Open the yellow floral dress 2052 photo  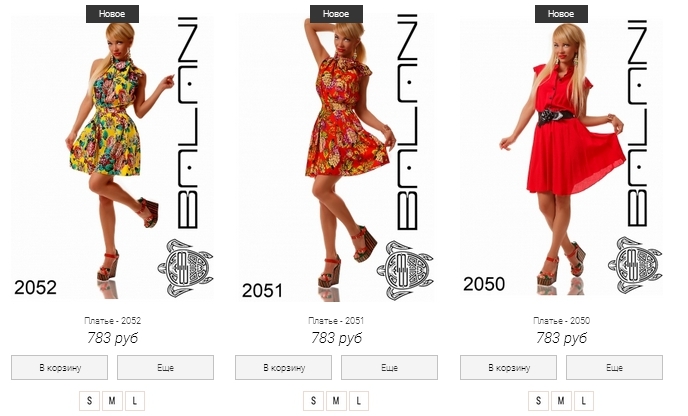[112, 158]
